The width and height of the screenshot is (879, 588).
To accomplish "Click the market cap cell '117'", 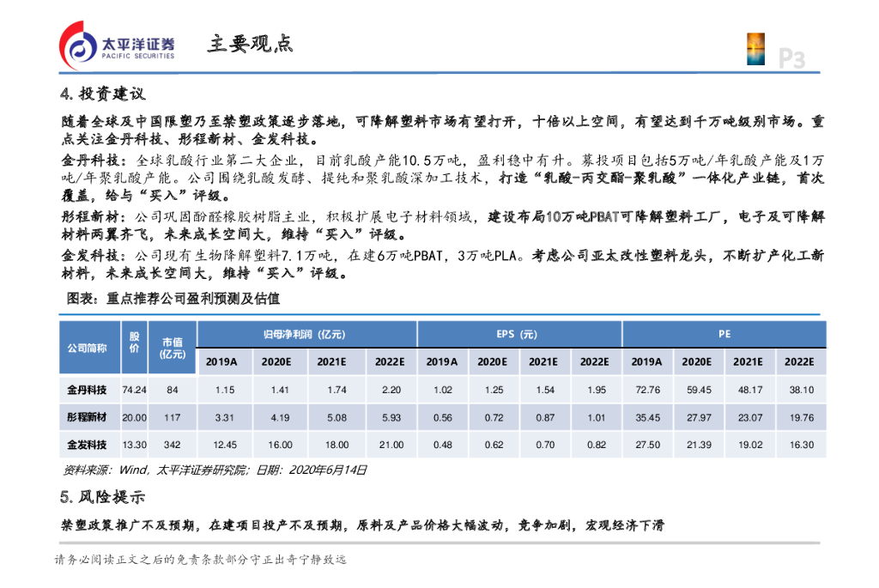I will pos(172,417).
